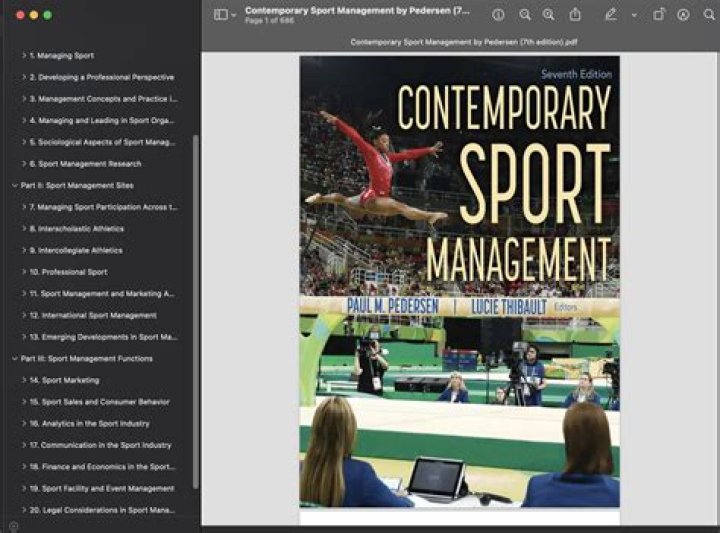Zoom in on the PDF page

tap(549, 15)
